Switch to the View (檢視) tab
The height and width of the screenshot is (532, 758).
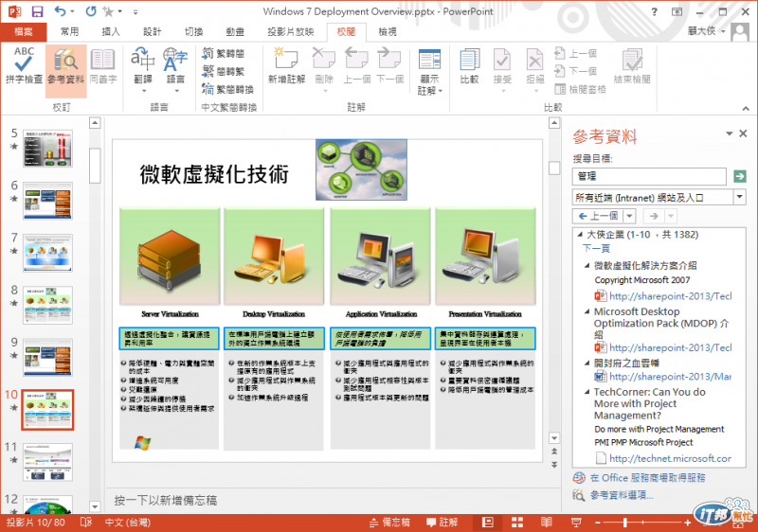388,32
